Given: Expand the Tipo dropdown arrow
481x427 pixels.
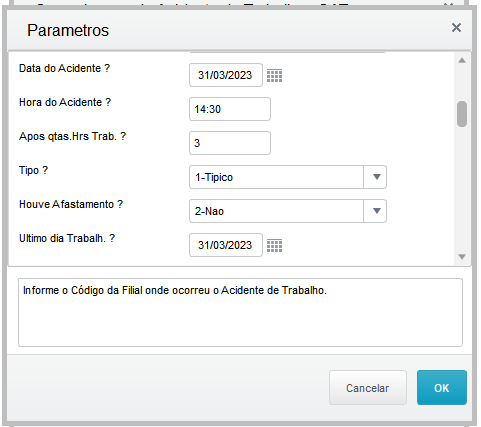Looking at the screenshot, I should 375,177.
